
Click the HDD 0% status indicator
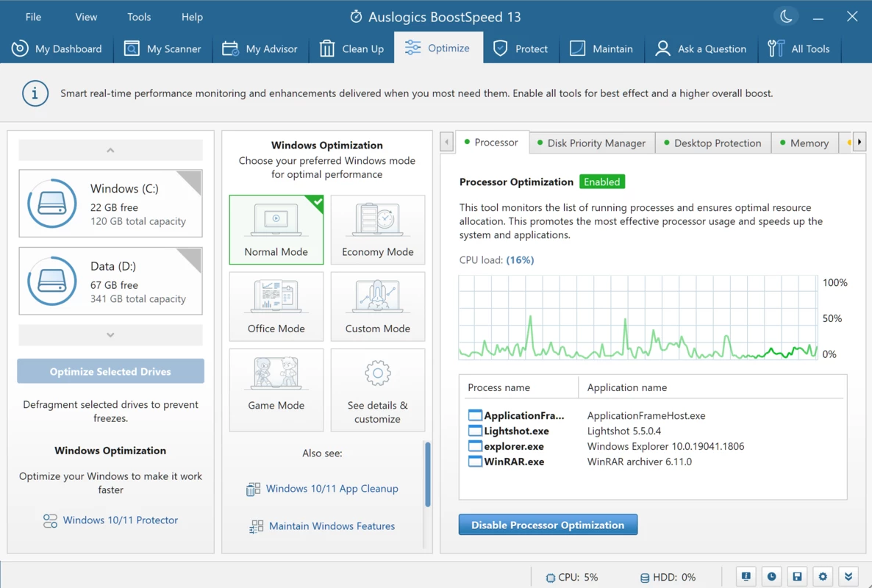tap(668, 578)
